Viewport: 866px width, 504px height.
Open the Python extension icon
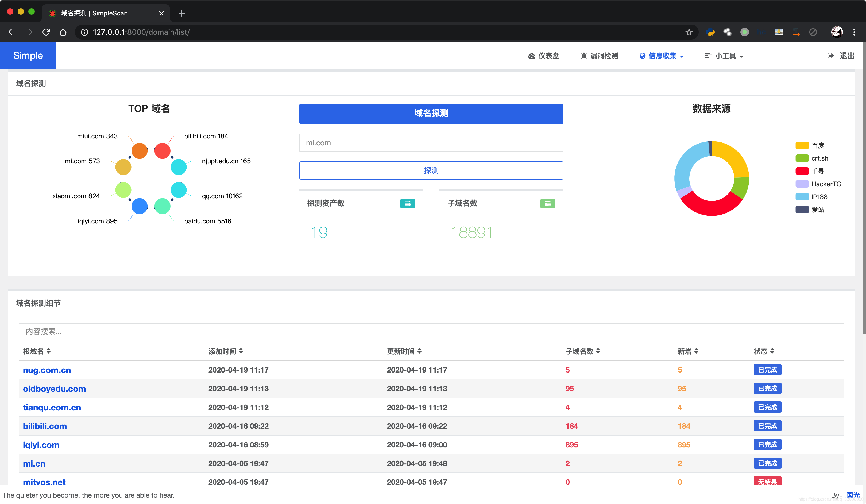[710, 32]
